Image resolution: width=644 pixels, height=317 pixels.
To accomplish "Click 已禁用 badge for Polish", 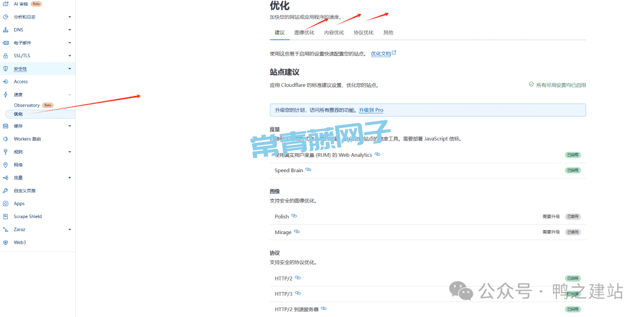I will pyautogui.click(x=572, y=217).
